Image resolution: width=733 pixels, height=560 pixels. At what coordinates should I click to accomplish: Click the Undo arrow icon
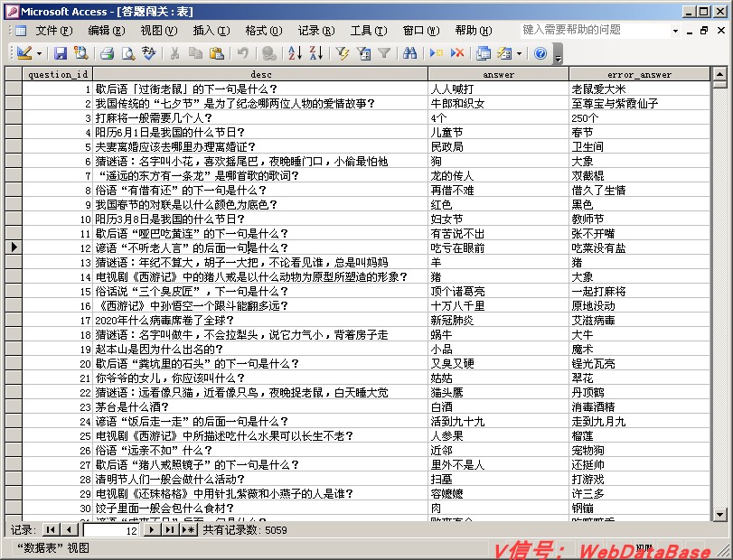(242, 53)
